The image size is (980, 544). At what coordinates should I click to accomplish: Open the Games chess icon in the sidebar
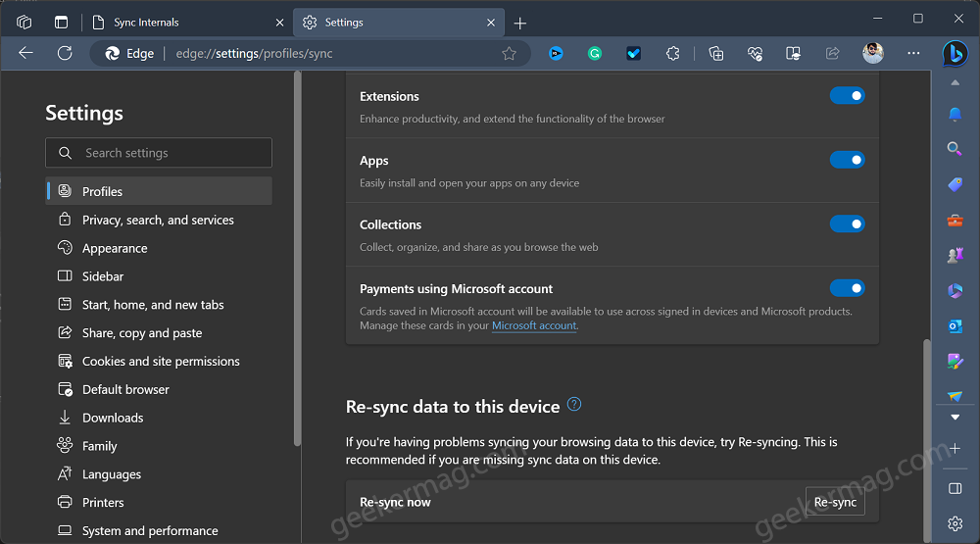(955, 255)
